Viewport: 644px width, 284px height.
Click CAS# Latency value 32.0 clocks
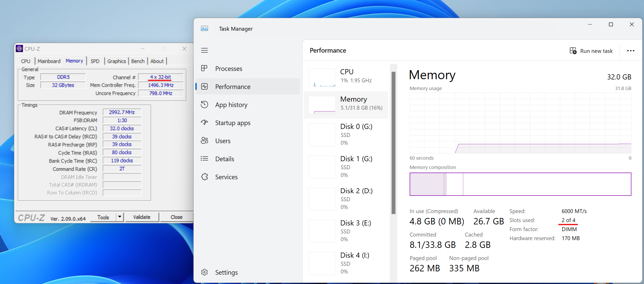click(x=122, y=128)
